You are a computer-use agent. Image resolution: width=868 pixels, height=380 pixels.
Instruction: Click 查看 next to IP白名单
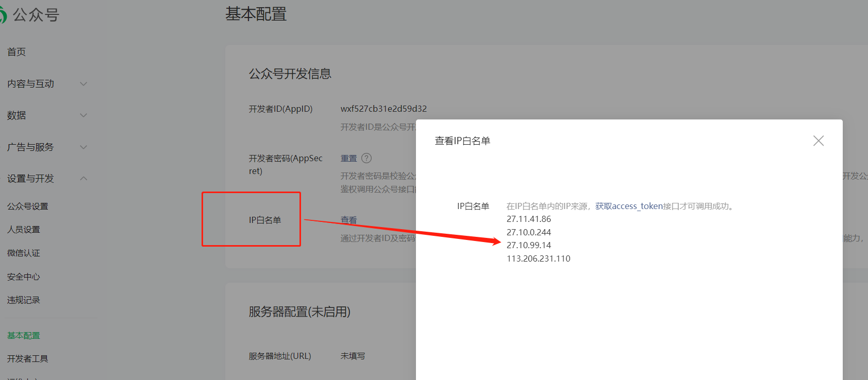pos(349,220)
